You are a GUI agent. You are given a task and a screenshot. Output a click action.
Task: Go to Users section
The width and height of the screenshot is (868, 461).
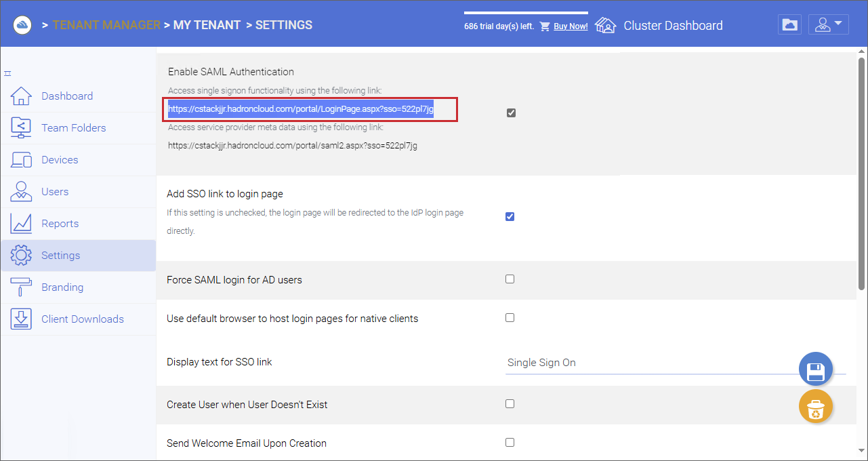(79, 192)
